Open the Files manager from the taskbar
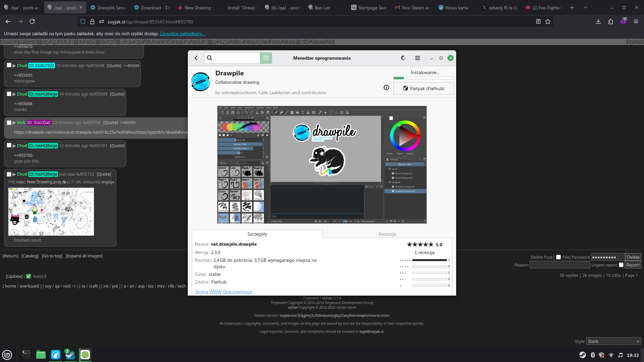The image size is (644, 362). pyautogui.click(x=41, y=355)
